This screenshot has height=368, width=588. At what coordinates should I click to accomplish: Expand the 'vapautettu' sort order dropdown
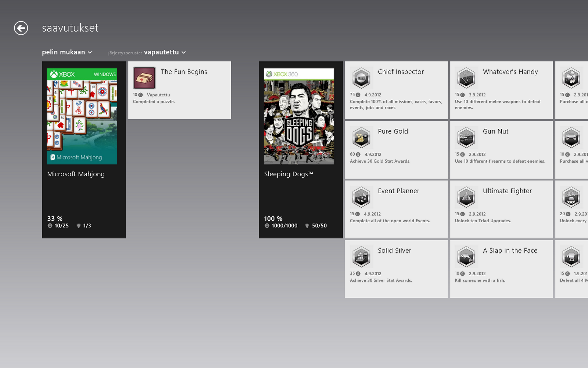165,52
